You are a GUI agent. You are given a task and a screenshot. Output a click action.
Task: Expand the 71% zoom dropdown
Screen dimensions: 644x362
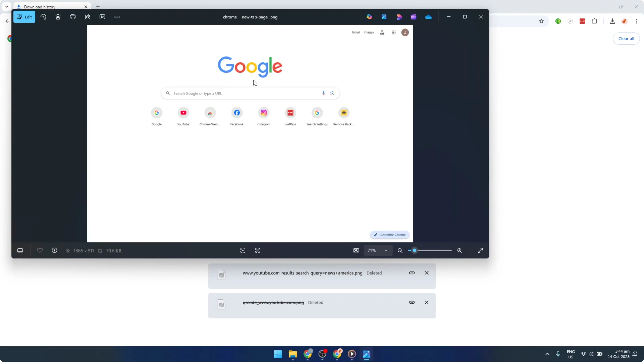coord(378,251)
